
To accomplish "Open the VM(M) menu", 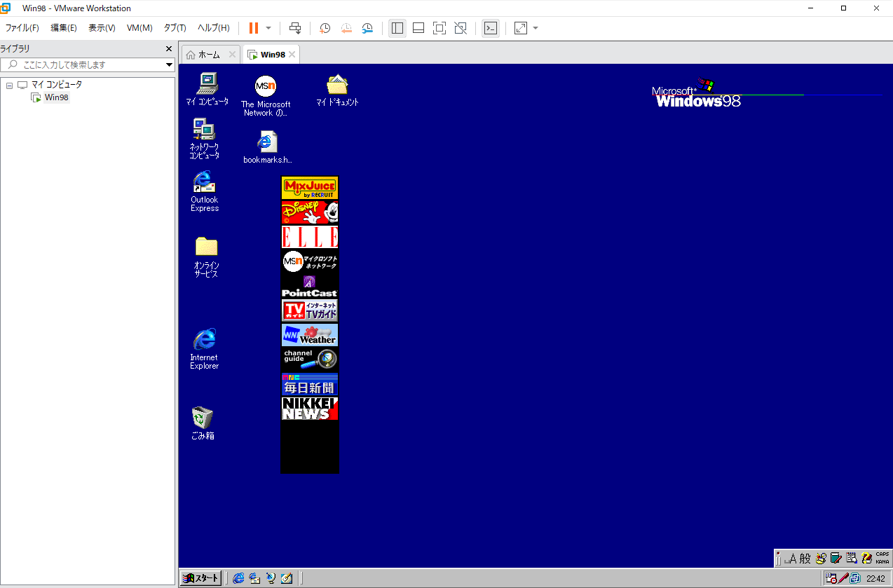I will [139, 28].
